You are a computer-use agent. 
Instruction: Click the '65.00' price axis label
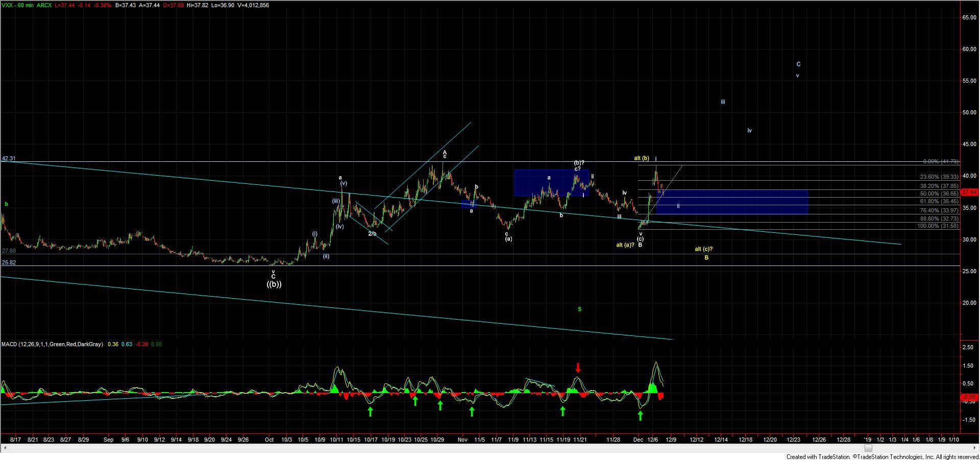[x=969, y=17]
